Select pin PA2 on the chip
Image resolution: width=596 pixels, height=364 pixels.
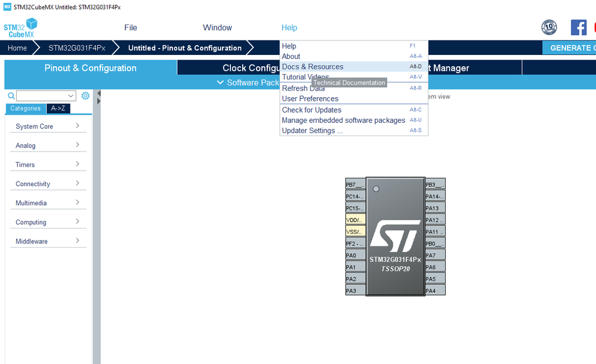pyautogui.click(x=356, y=279)
